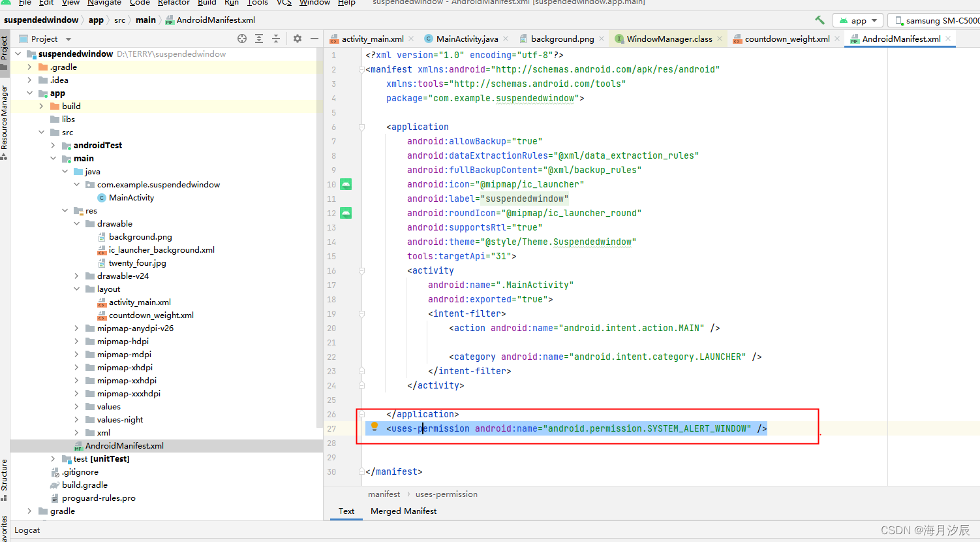Hide the Project panel with the minus icon
Viewport: 980px width, 542px height.
point(314,39)
